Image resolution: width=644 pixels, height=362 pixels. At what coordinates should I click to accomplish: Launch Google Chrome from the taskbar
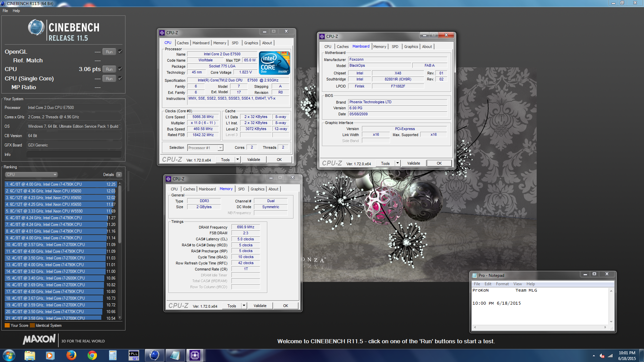(92, 355)
